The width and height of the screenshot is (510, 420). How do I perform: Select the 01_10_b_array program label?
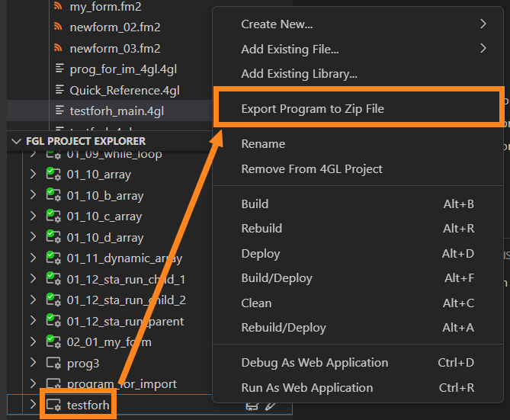pyautogui.click(x=105, y=196)
